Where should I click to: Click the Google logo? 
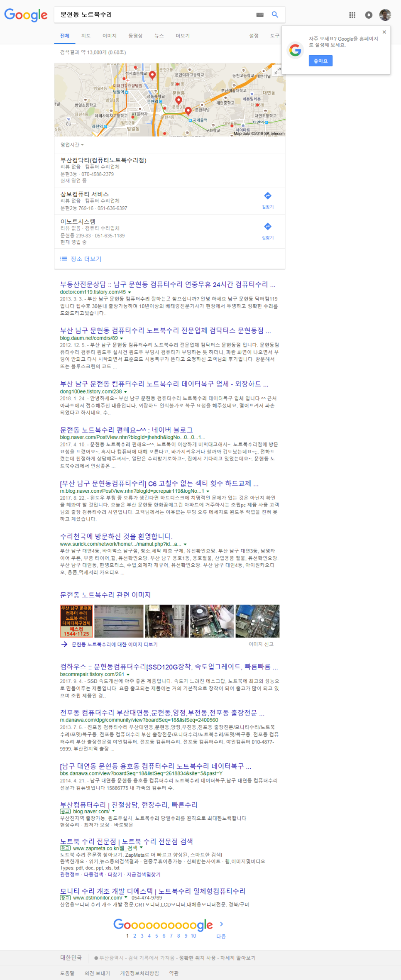(x=26, y=15)
